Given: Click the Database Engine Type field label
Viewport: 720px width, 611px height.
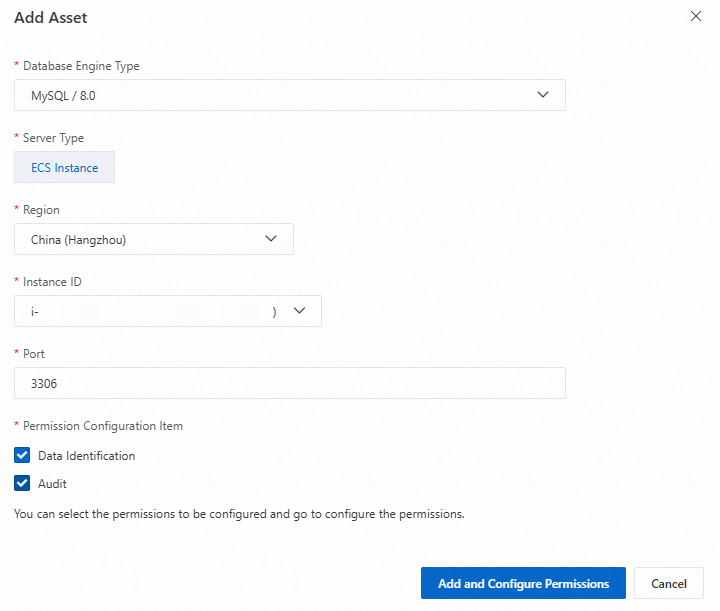Looking at the screenshot, I should pyautogui.click(x=81, y=66).
